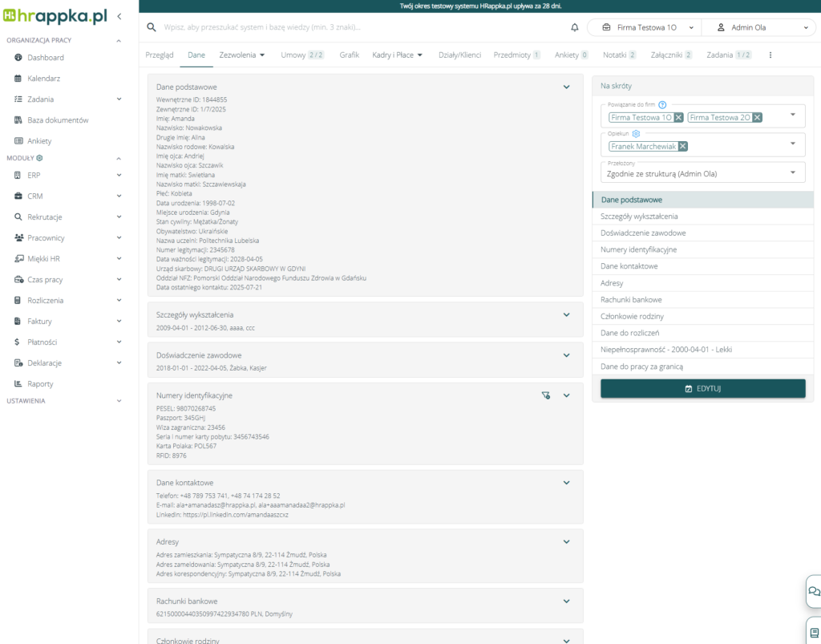
Task: Collapse the sidebar with the arrow icon
Action: click(x=119, y=16)
